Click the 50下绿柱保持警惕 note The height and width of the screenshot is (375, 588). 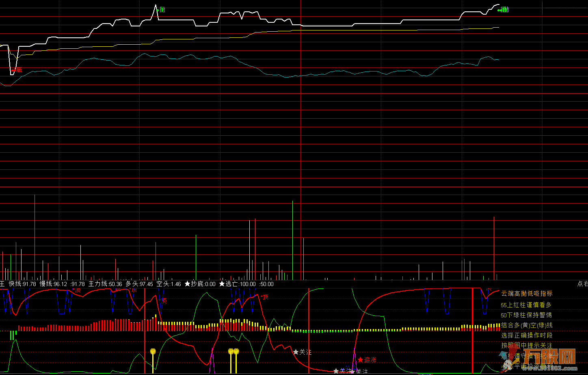pos(526,315)
